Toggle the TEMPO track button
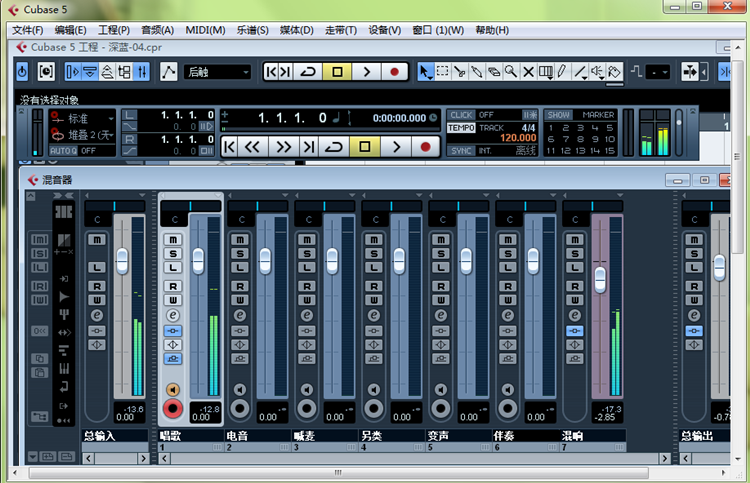The image size is (750, 483). point(461,128)
